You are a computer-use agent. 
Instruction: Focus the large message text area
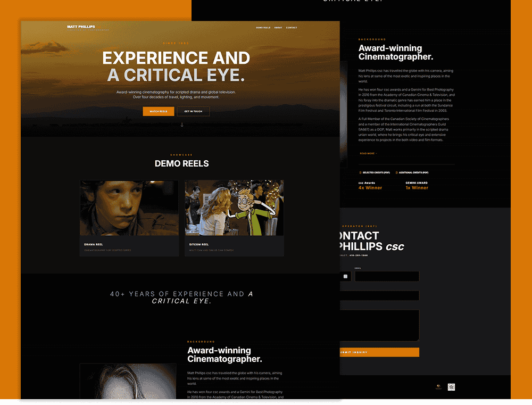pos(379,325)
